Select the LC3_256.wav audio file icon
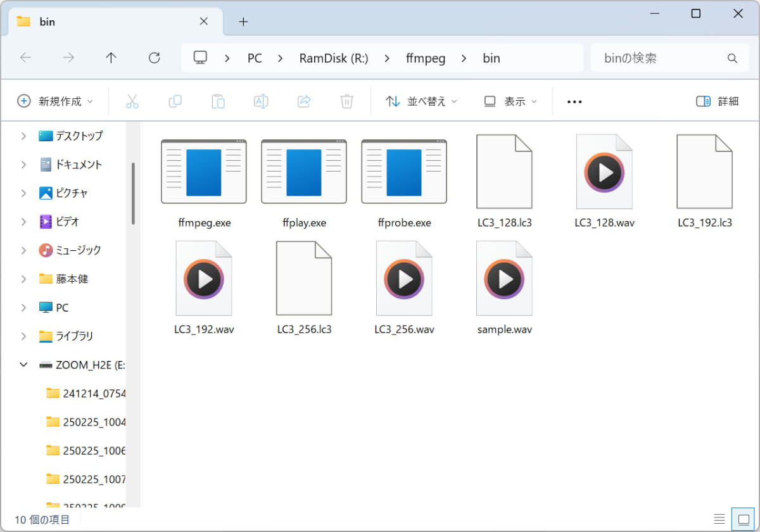760x532 pixels. (x=404, y=279)
